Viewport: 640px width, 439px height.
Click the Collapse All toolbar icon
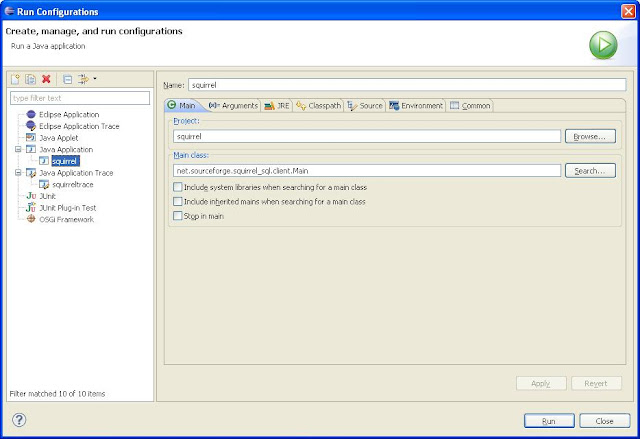click(68, 79)
